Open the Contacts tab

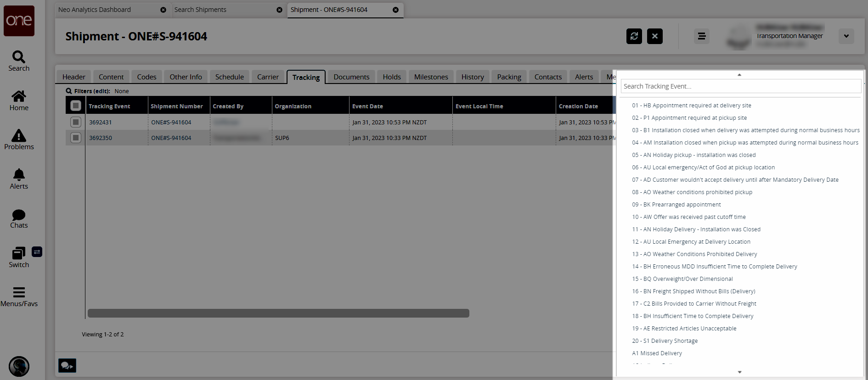(x=548, y=77)
